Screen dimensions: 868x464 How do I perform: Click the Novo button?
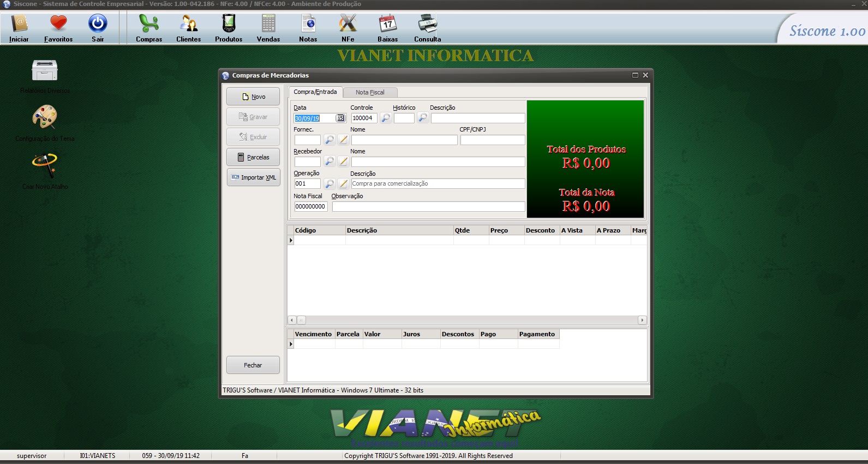(253, 97)
